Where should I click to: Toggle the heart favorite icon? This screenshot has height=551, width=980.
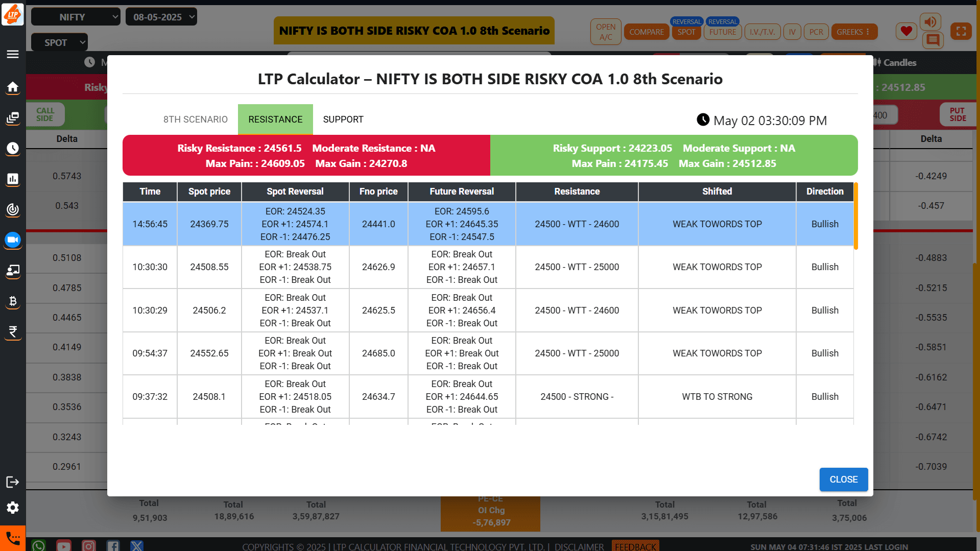(906, 31)
